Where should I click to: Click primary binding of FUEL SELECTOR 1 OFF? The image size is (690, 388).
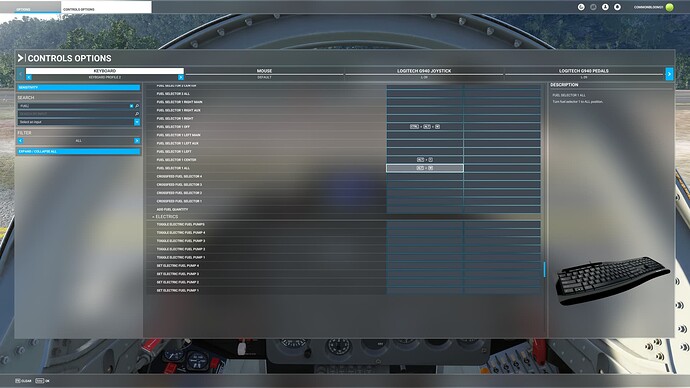coord(425,127)
